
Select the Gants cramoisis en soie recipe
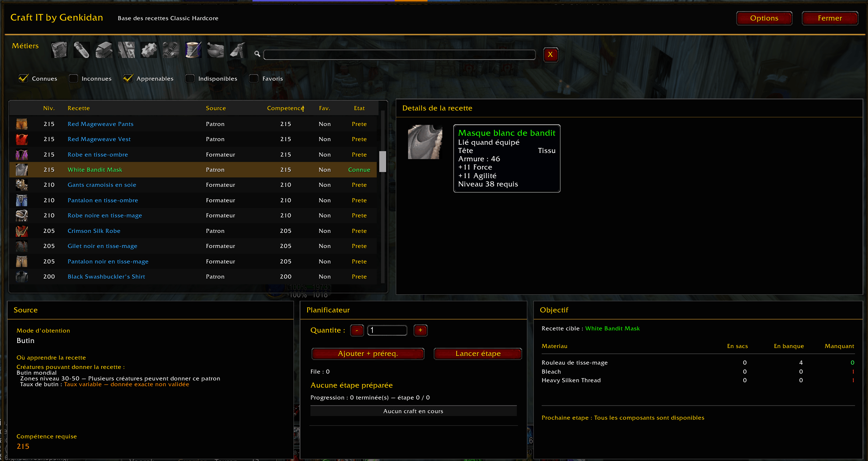[x=102, y=185]
